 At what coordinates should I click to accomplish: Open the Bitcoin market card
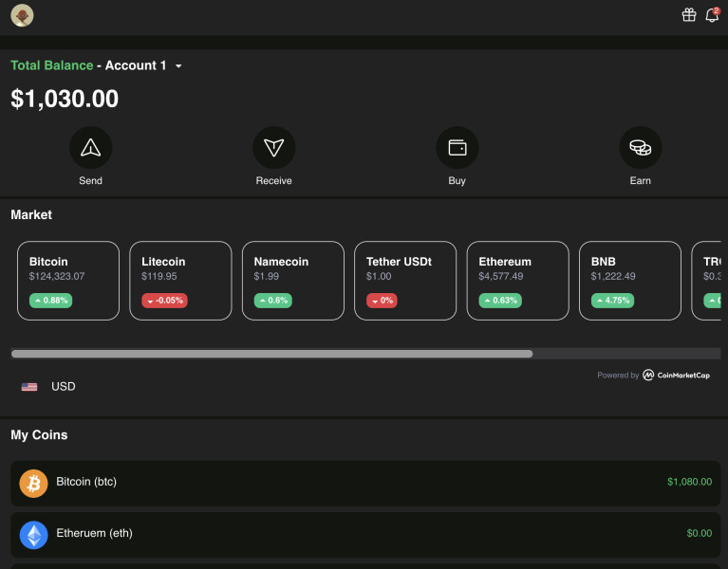pyautogui.click(x=68, y=281)
